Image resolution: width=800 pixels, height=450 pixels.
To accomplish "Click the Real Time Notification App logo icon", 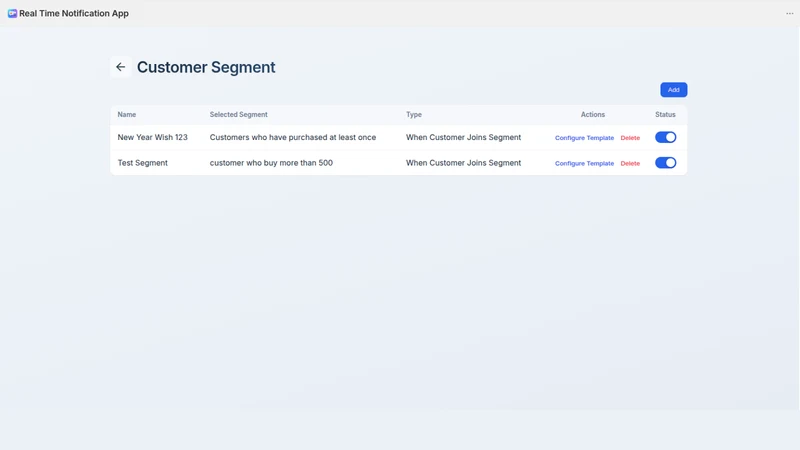I will pyautogui.click(x=12, y=13).
